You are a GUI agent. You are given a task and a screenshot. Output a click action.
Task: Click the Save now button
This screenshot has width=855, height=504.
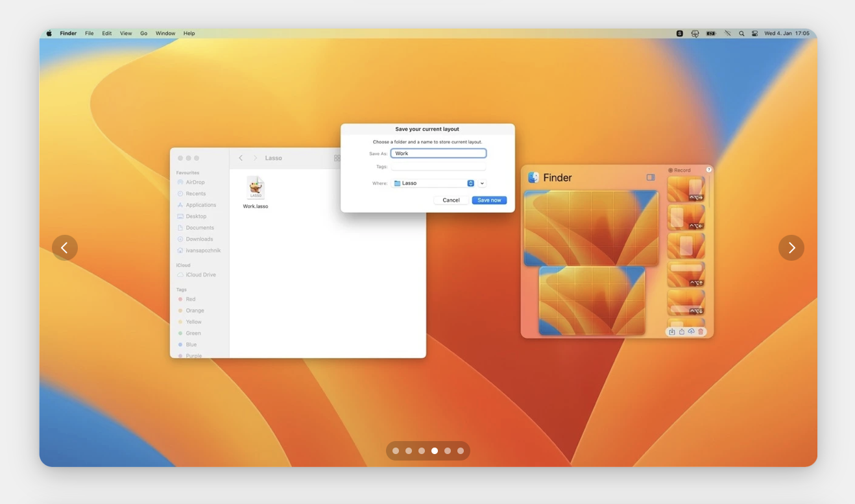tap(489, 200)
